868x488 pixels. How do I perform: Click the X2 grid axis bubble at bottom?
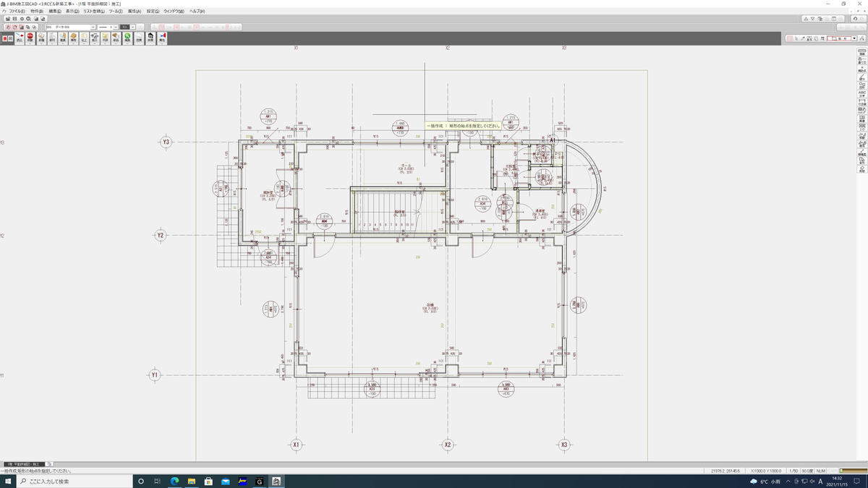click(447, 445)
